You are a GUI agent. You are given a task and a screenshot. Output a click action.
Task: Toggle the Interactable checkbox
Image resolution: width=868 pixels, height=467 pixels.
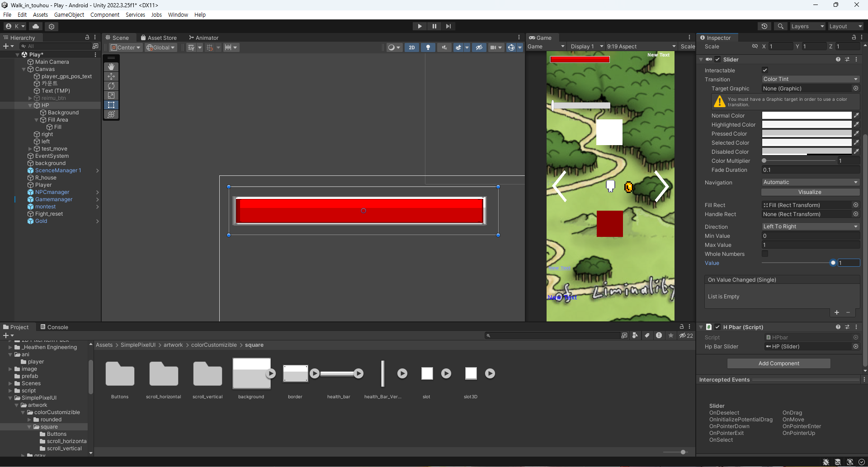(x=765, y=71)
